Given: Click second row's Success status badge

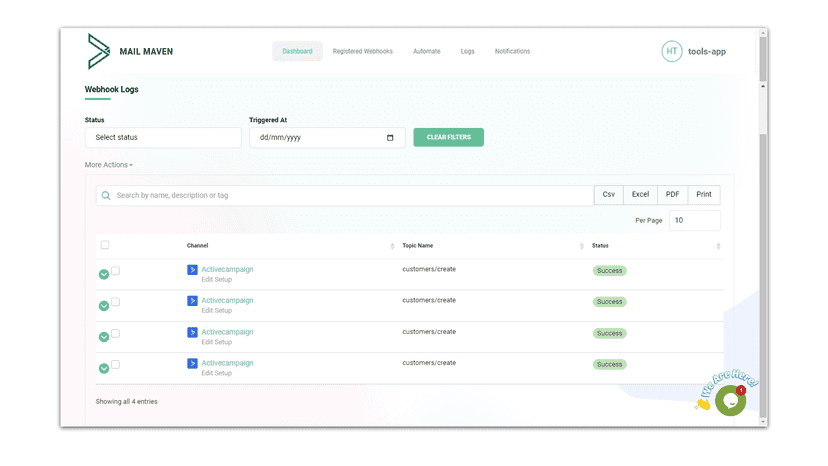Looking at the screenshot, I should click(609, 302).
